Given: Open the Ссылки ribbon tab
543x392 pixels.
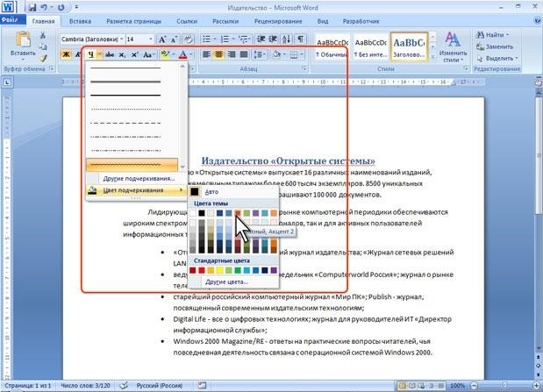Looking at the screenshot, I should pyautogui.click(x=187, y=21).
